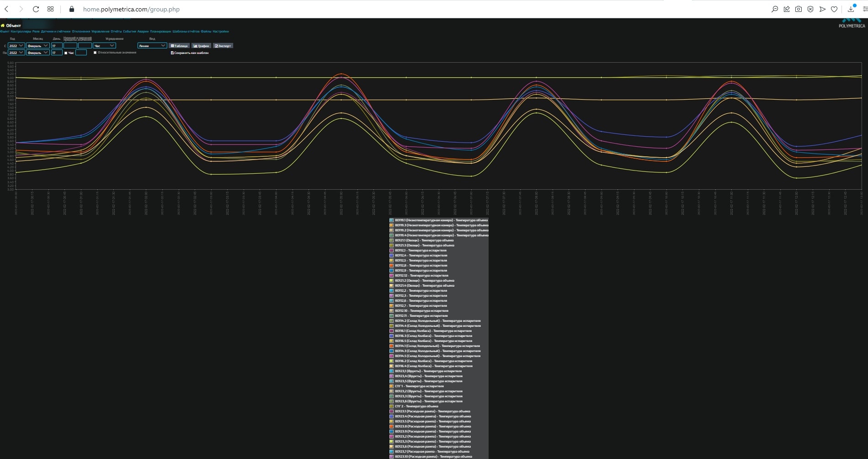Screen dimensions: 868x459
Task: Open the browser downloads icon
Action: pyautogui.click(x=851, y=9)
